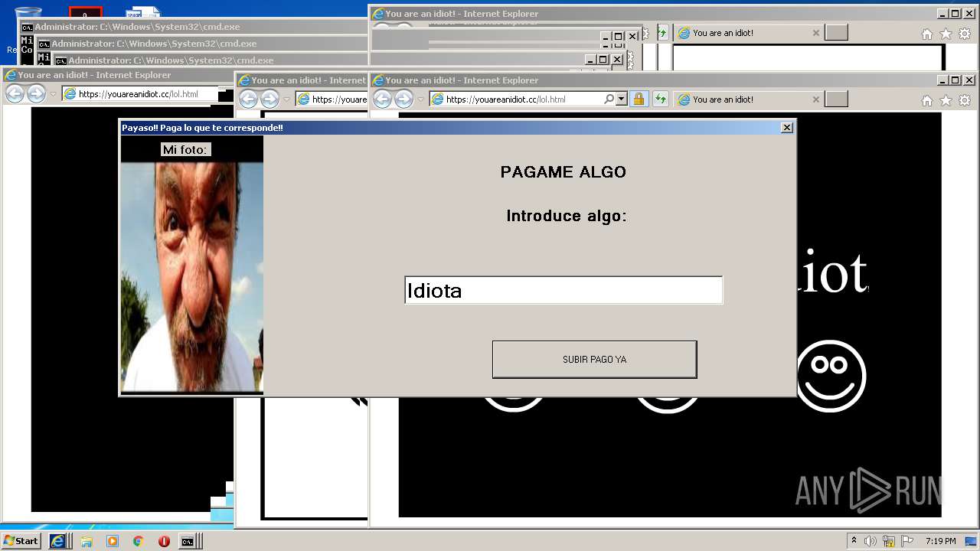
Task: Open Google Chrome from the taskbar
Action: pos(138,541)
